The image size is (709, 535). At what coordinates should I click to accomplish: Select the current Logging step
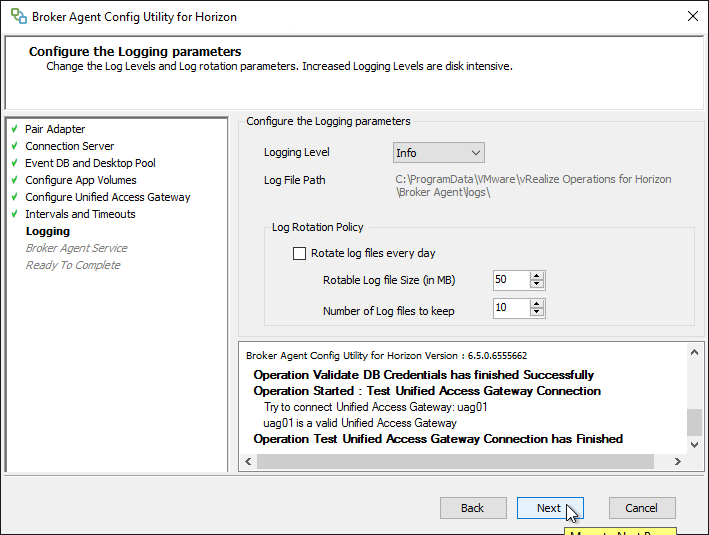point(48,231)
